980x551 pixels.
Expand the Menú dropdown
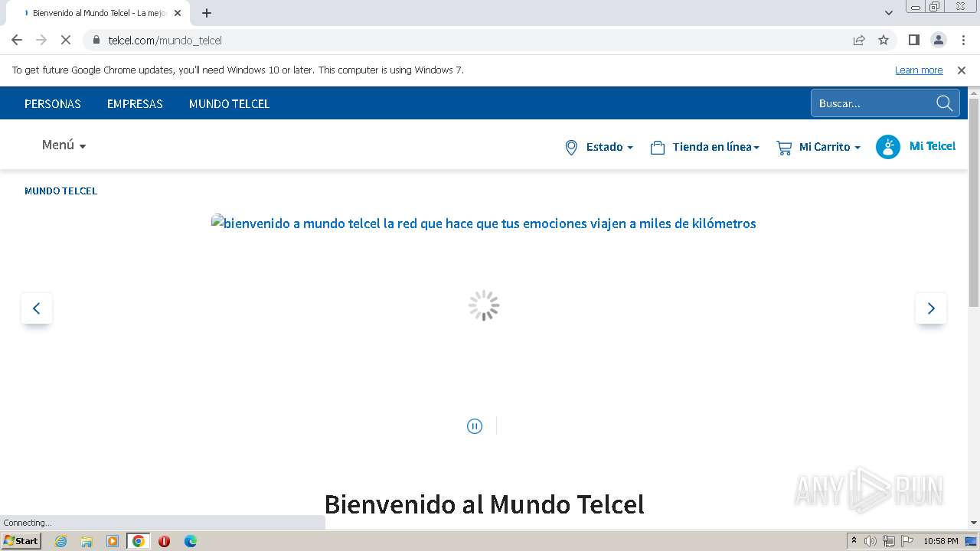[64, 145]
